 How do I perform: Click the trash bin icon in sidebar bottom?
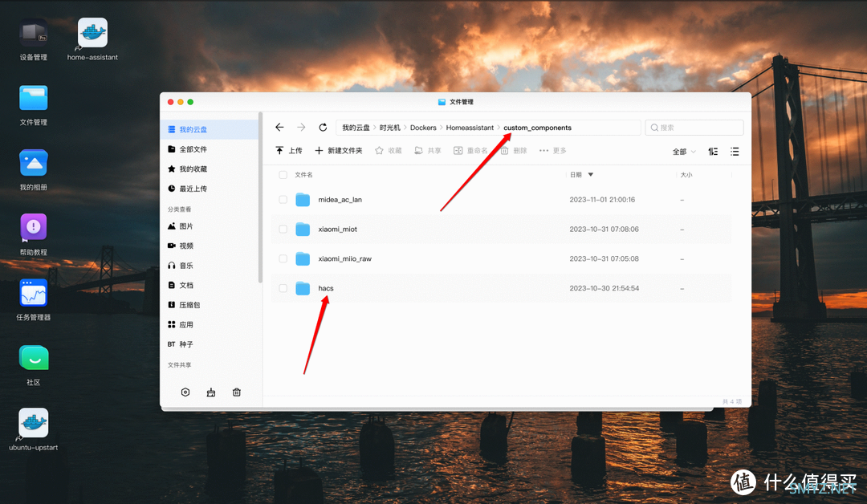(x=237, y=392)
